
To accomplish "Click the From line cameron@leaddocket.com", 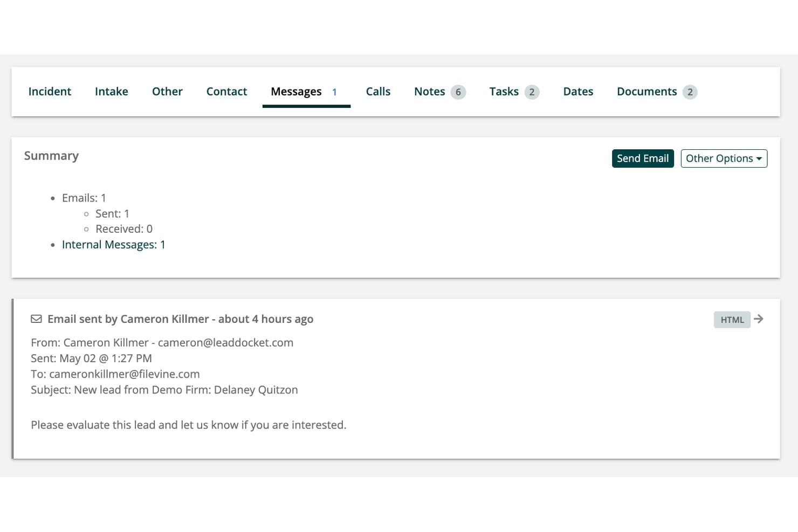I will 162,343.
